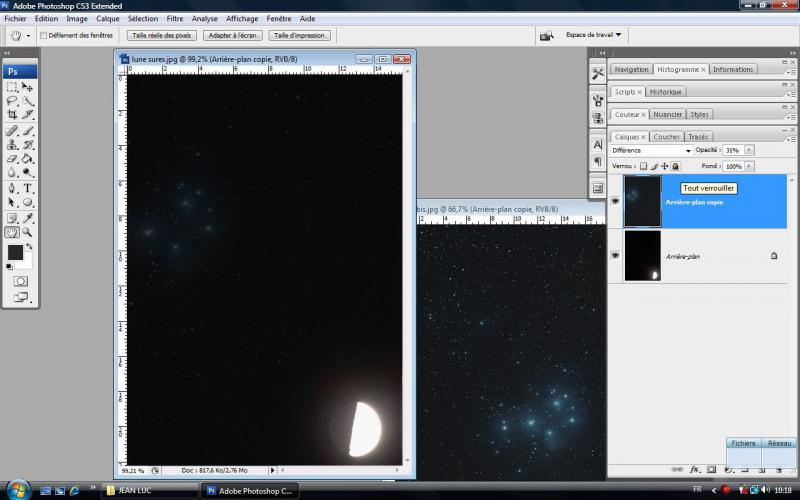800x500 pixels.
Task: Select the Clone Stamp tool
Action: tap(12, 145)
